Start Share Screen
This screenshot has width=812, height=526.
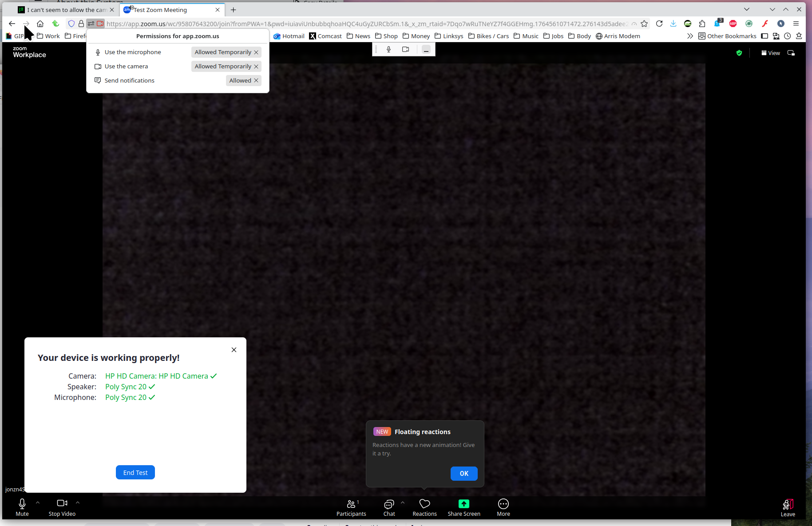(x=464, y=507)
